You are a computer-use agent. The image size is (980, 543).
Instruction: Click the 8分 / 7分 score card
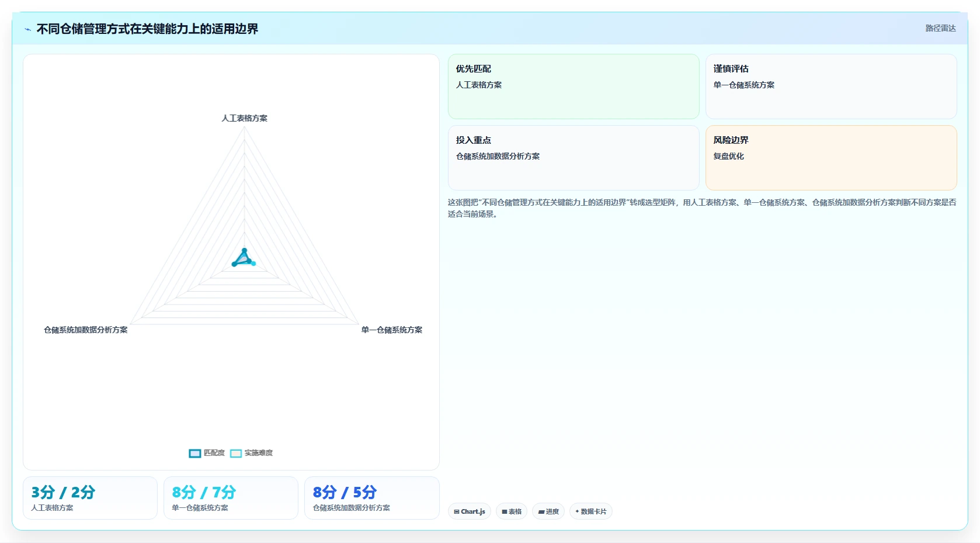coord(231,498)
